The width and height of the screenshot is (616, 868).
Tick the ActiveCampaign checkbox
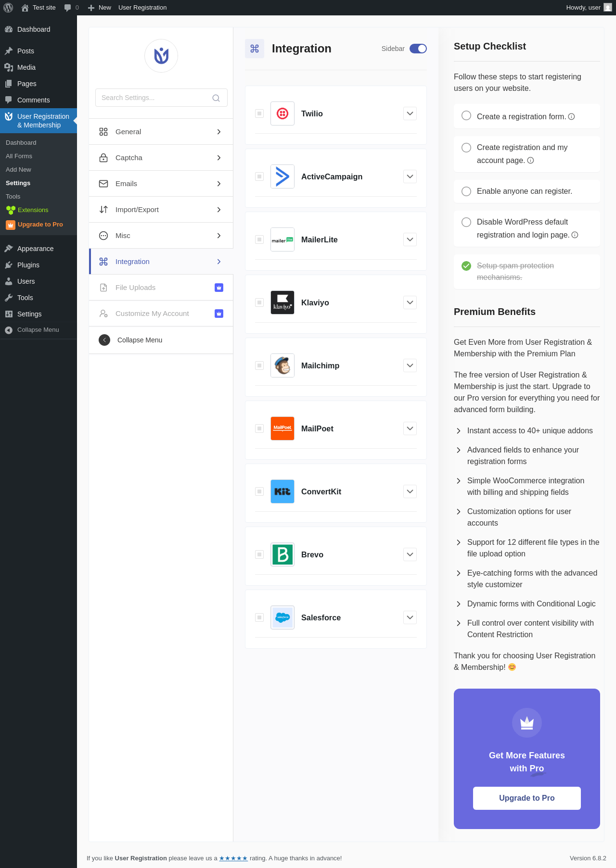pos(259,176)
